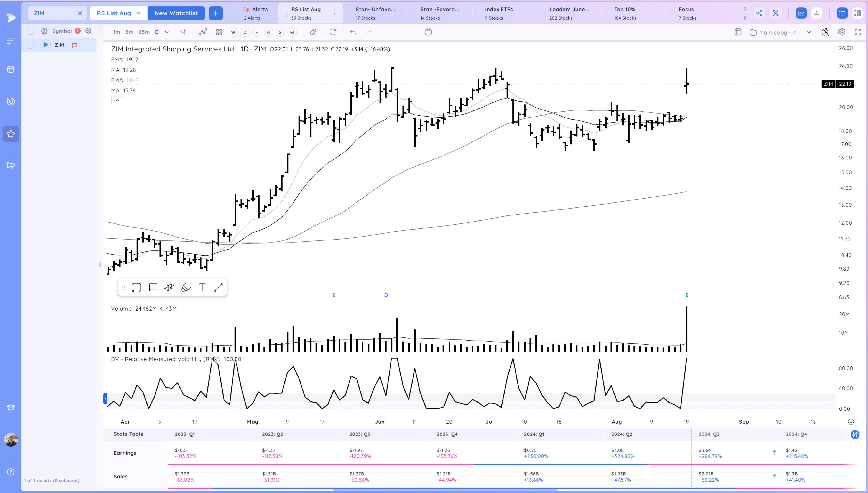
Task: Share the chart to X (Twitter)
Action: (776, 13)
